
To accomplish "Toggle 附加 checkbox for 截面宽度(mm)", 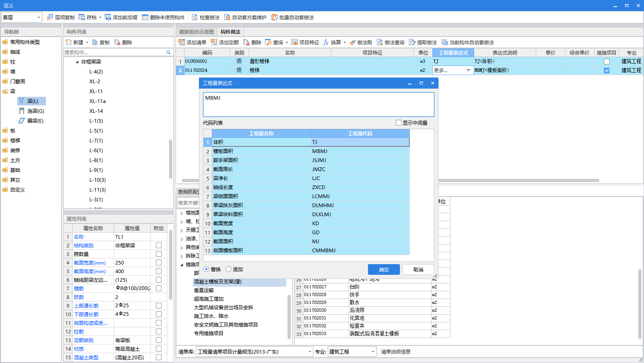I will pyautogui.click(x=159, y=263).
